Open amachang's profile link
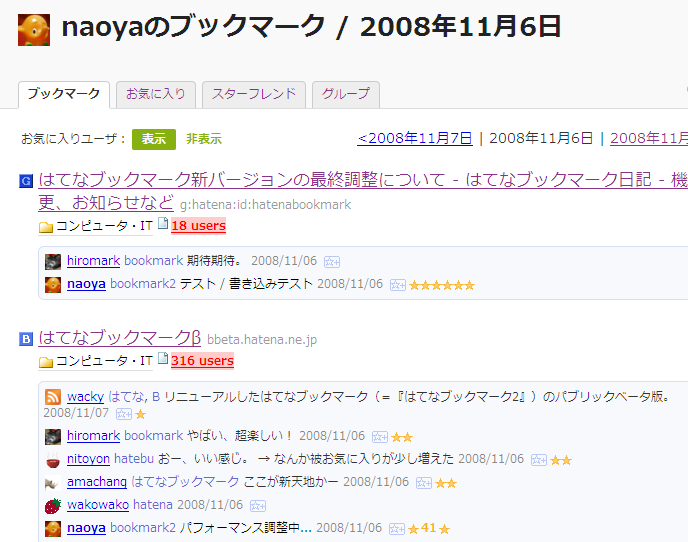This screenshot has width=688, height=542. (x=97, y=482)
